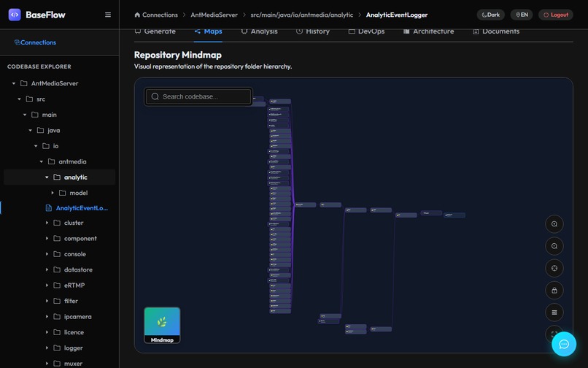Collapse the java folder arrow
The image size is (588, 368).
(31, 130)
